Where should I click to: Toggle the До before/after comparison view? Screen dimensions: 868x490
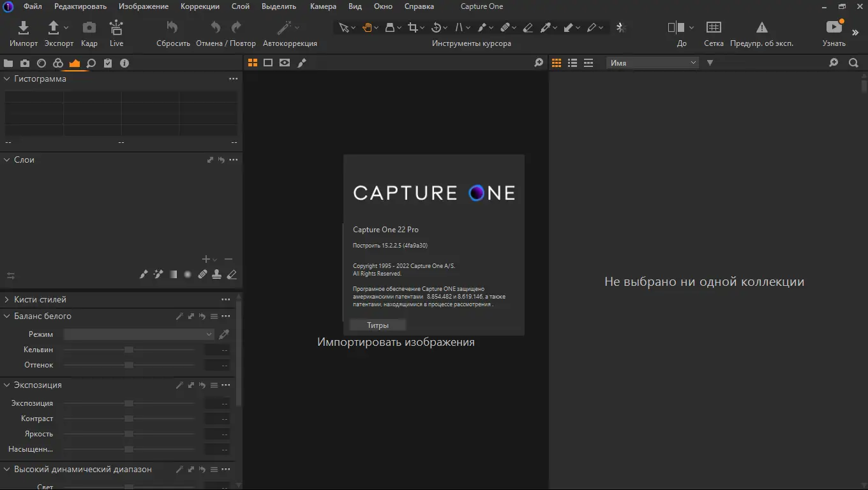(x=676, y=28)
